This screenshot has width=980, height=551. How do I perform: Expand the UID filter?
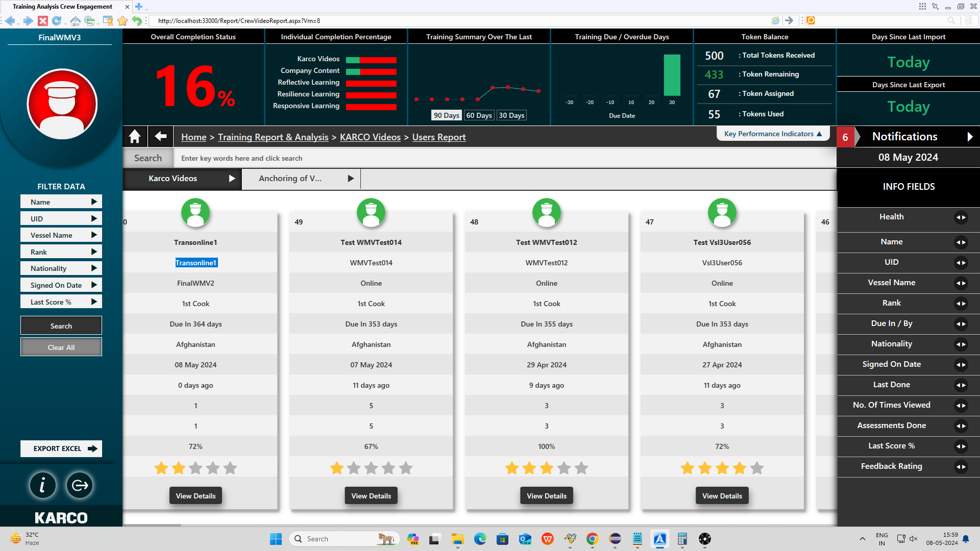[61, 218]
